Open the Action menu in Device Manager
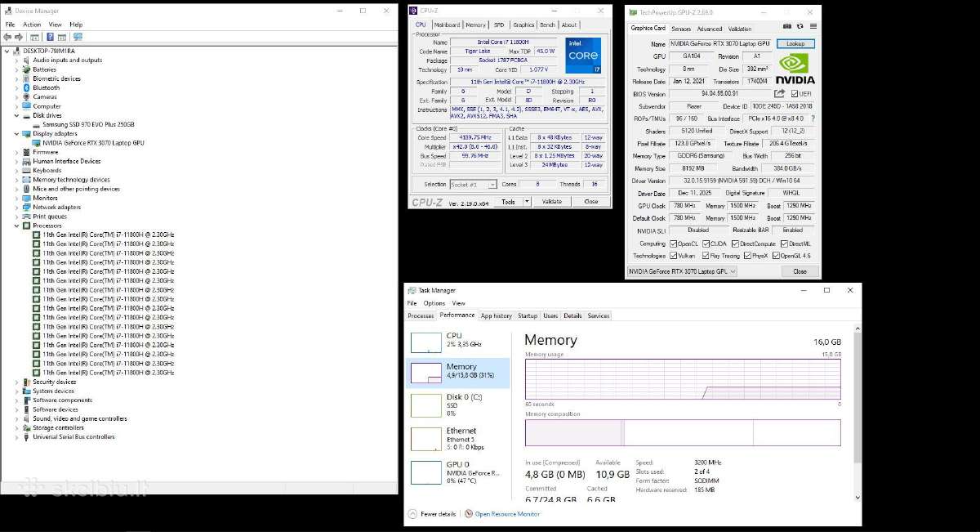The image size is (980, 532). (32, 25)
